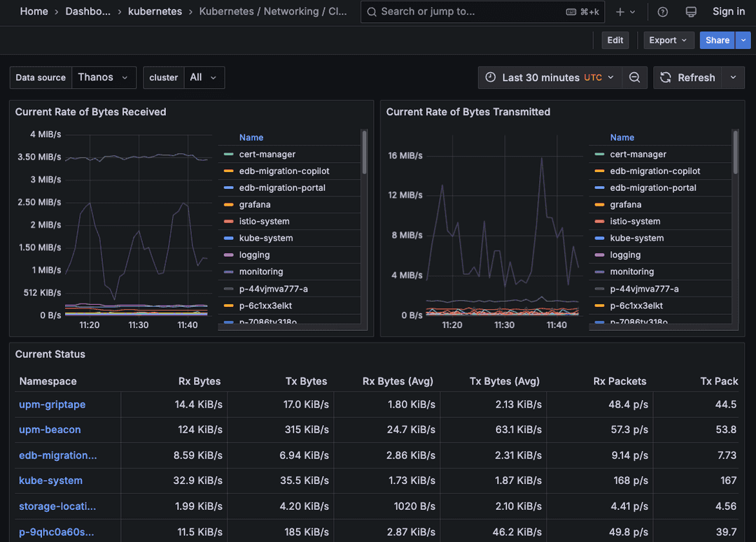Open the refresh interval dropdown arrow
This screenshot has height=542, width=756.
tap(733, 78)
